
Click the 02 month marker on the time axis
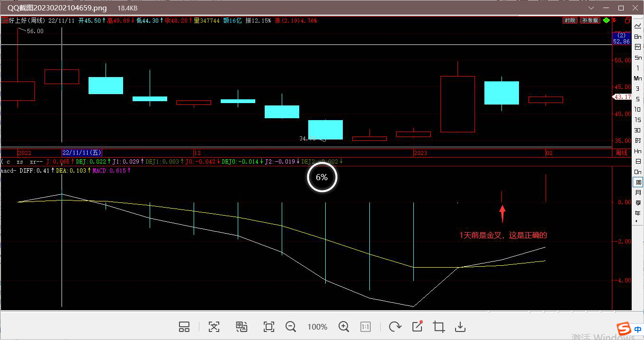pos(549,153)
